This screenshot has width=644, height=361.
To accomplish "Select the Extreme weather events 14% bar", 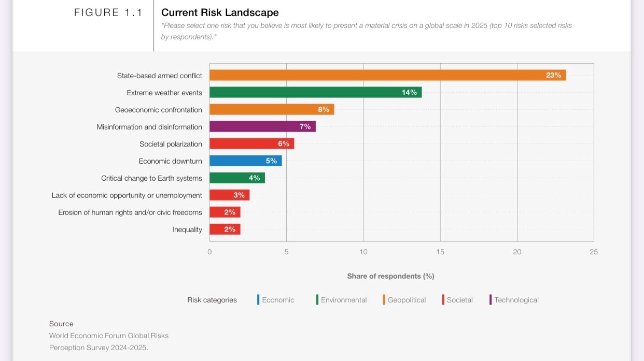I will point(315,92).
